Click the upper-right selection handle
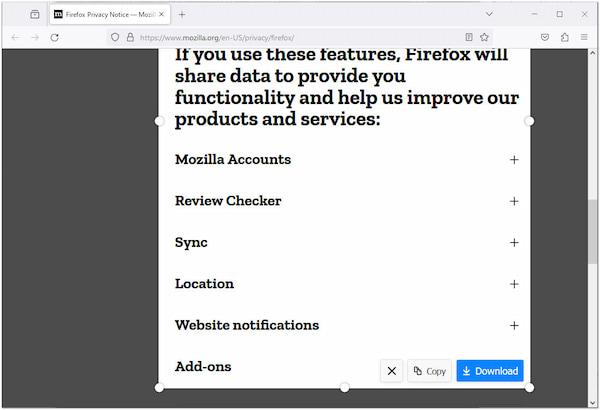The image size is (600, 410). 529,121
